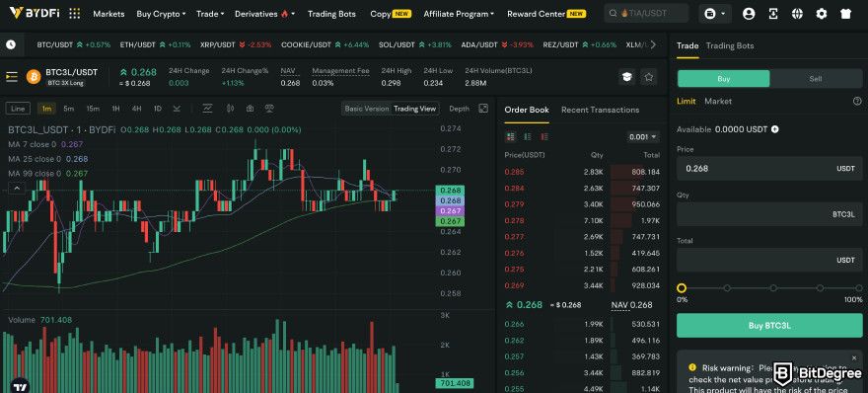Open the wallet assets dropdown
This screenshot has height=393, width=868.
pos(715,14)
